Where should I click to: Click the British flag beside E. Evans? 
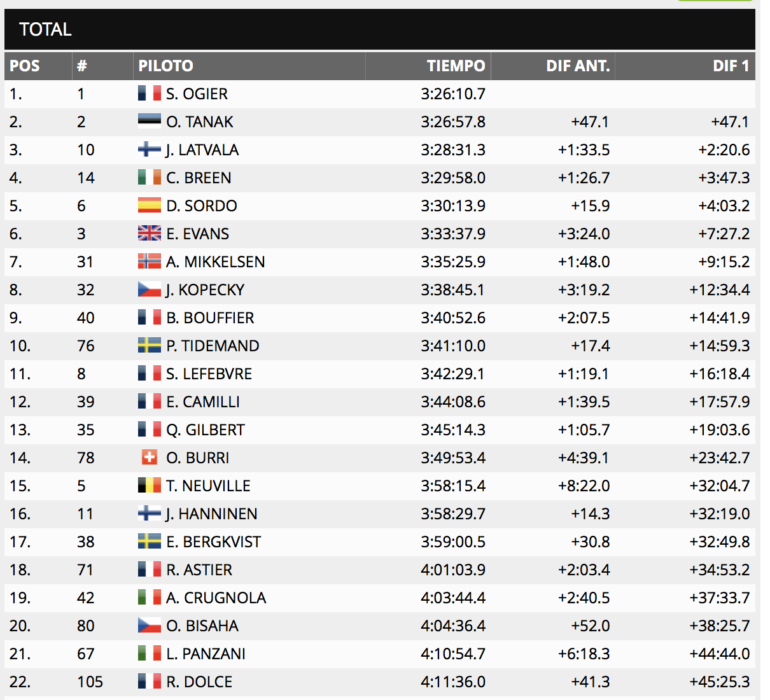[150, 234]
